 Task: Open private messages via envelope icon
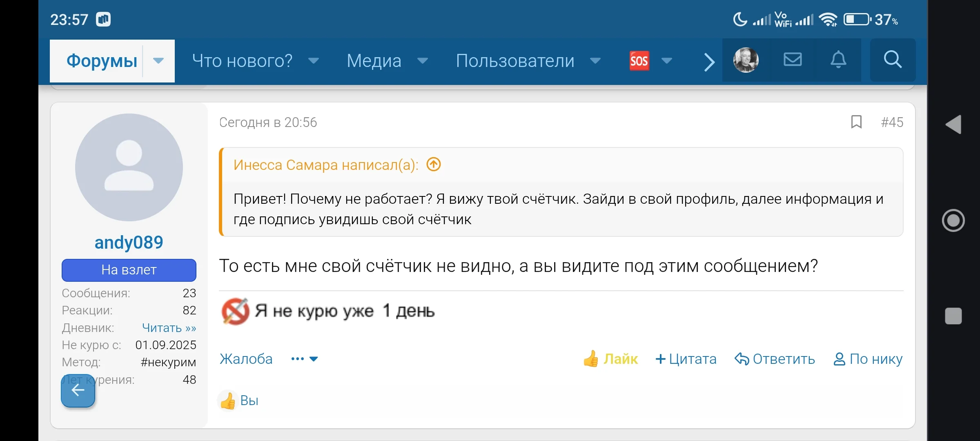(x=792, y=60)
